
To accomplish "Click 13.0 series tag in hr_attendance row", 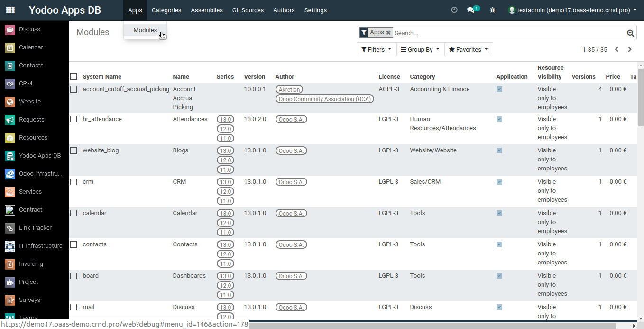I will [x=225, y=119].
